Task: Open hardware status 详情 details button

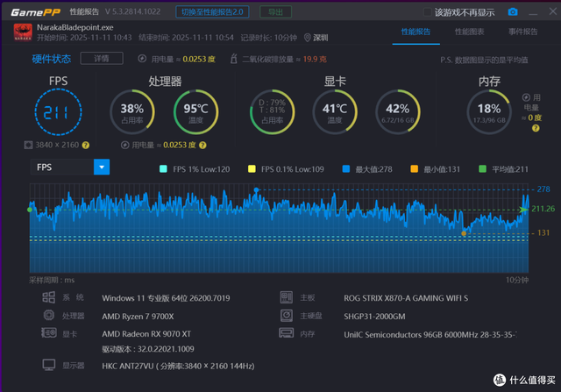Action: coord(102,59)
